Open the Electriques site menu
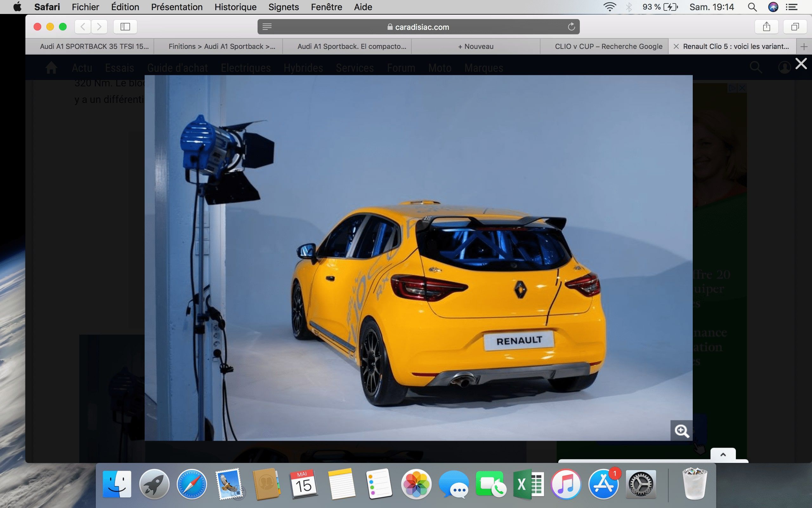This screenshot has width=812, height=508. click(x=246, y=68)
